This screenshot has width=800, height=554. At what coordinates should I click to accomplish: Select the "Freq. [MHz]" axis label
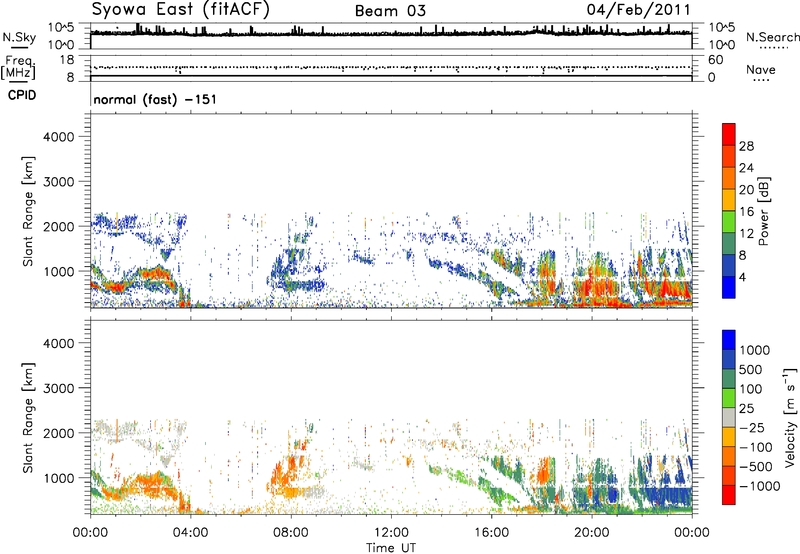point(18,67)
